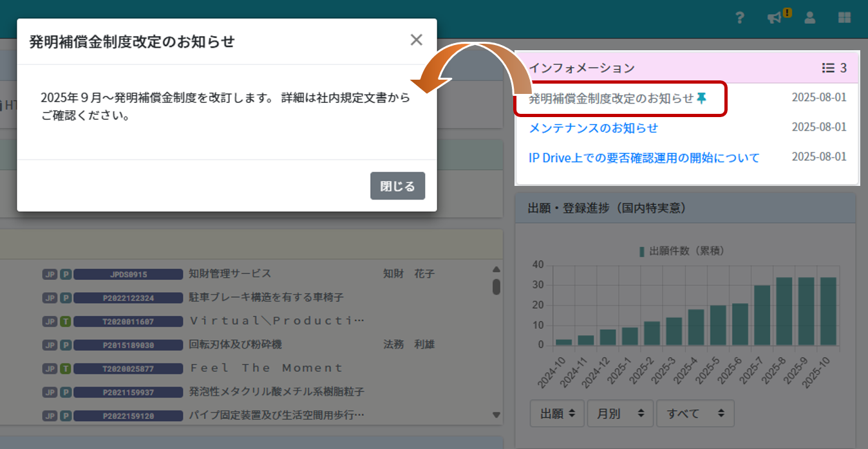Click the green T icon beside T2020025877

(64, 367)
